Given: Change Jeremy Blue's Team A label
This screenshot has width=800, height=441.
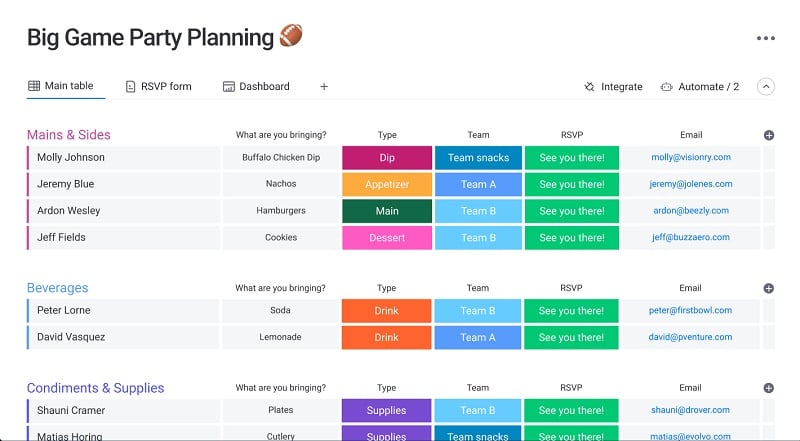Looking at the screenshot, I should (478, 184).
